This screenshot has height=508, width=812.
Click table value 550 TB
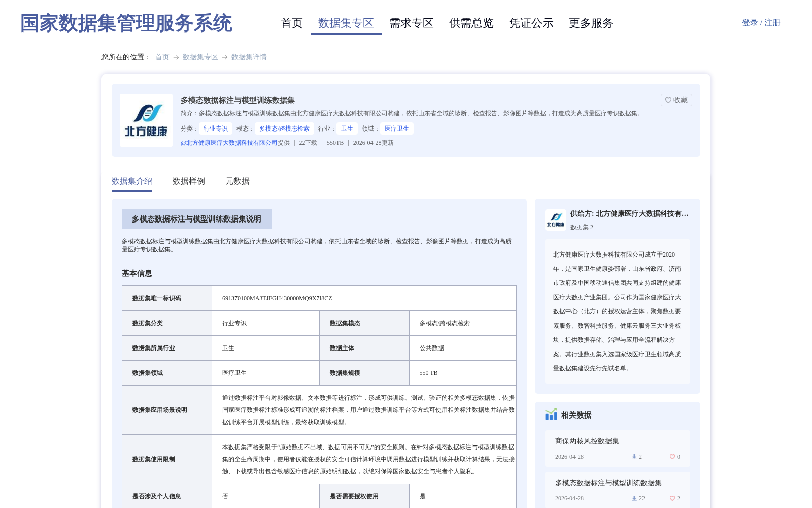click(429, 373)
